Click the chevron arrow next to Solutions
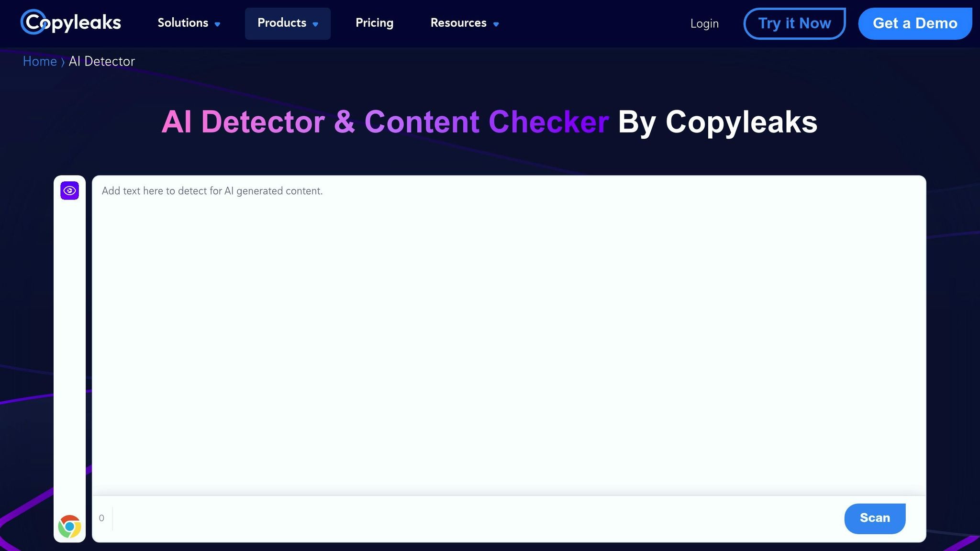 tap(217, 24)
